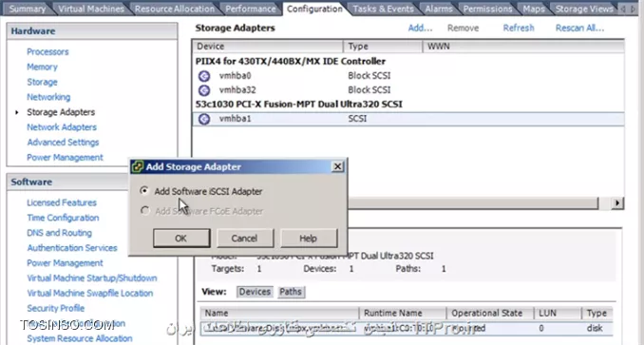
Task: Select the Configuration tab
Action: click(314, 9)
